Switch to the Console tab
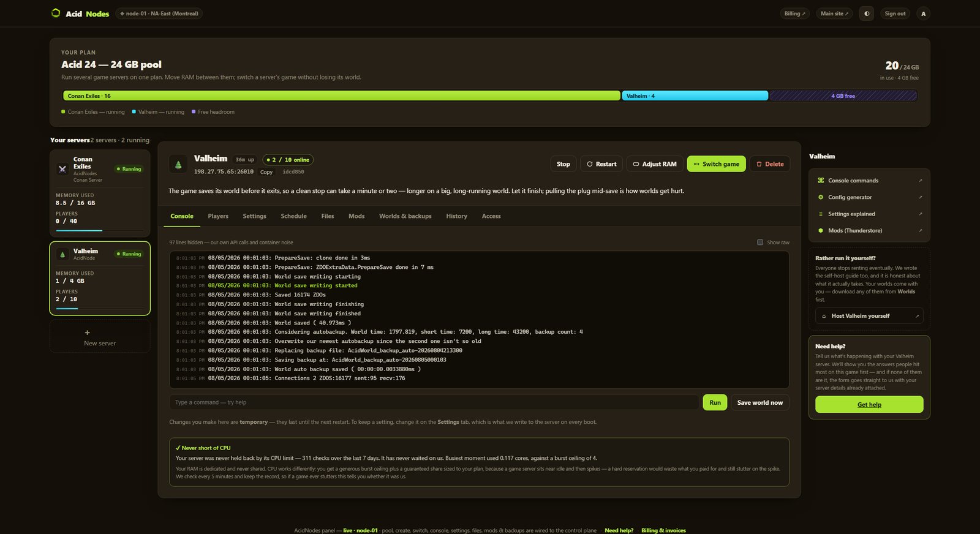 [x=182, y=216]
